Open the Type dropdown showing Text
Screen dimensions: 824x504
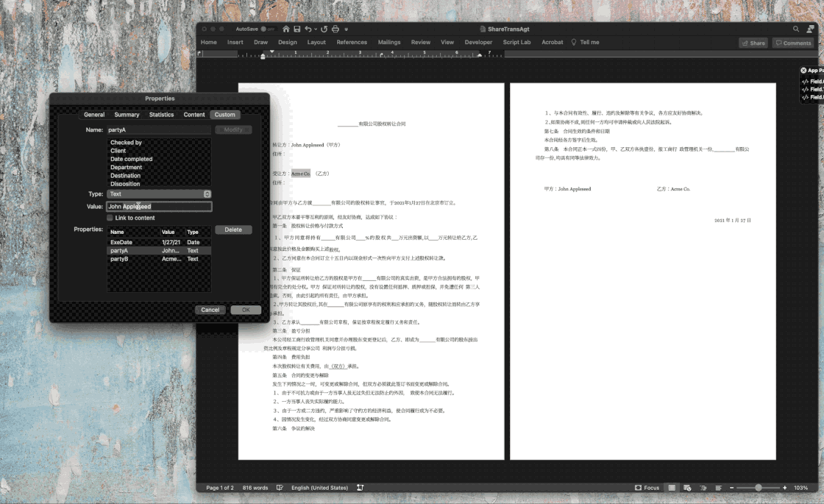click(x=159, y=194)
